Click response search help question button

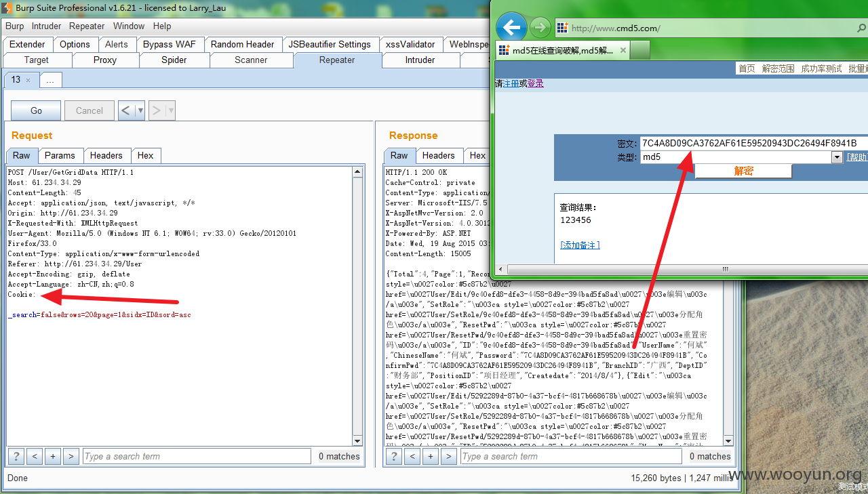point(394,456)
